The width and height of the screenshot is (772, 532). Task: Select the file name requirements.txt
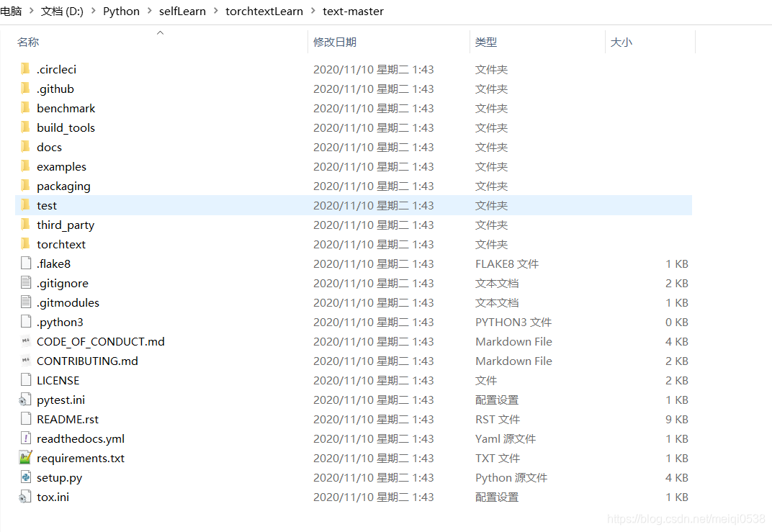coord(80,458)
